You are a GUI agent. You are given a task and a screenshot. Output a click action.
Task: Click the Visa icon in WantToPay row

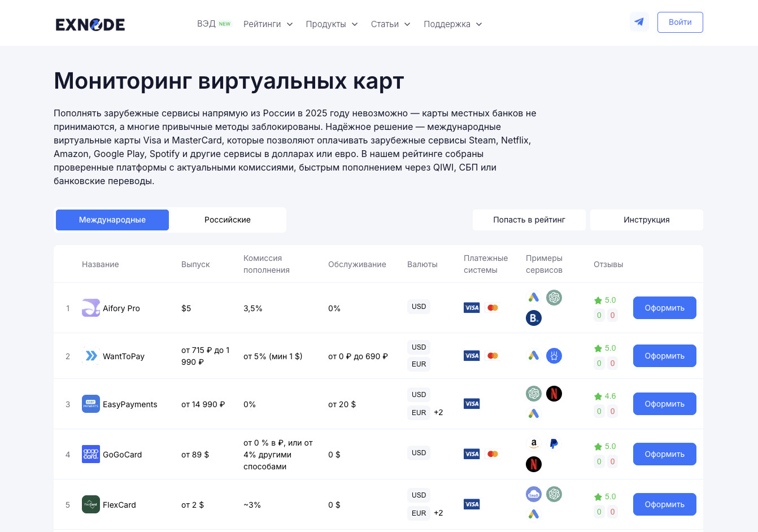(x=472, y=356)
